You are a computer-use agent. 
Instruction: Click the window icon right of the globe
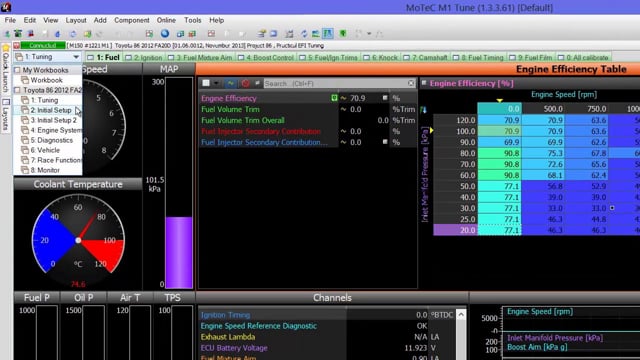(x=180, y=34)
